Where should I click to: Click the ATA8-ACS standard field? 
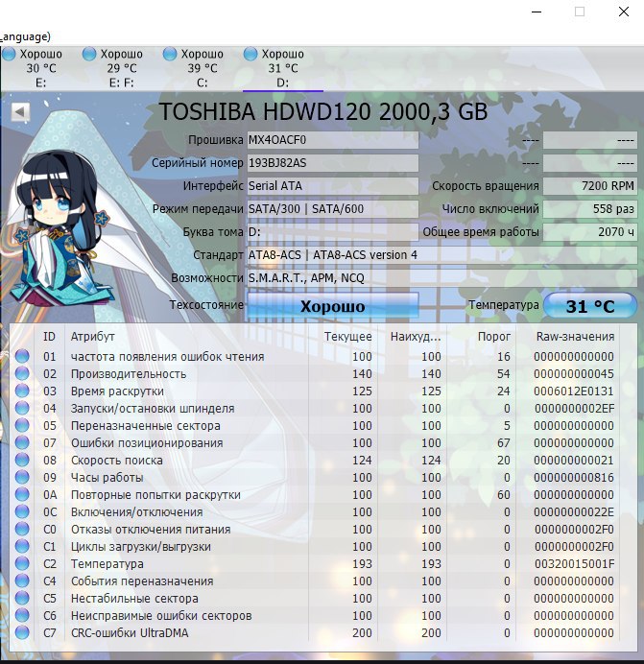pos(441,255)
